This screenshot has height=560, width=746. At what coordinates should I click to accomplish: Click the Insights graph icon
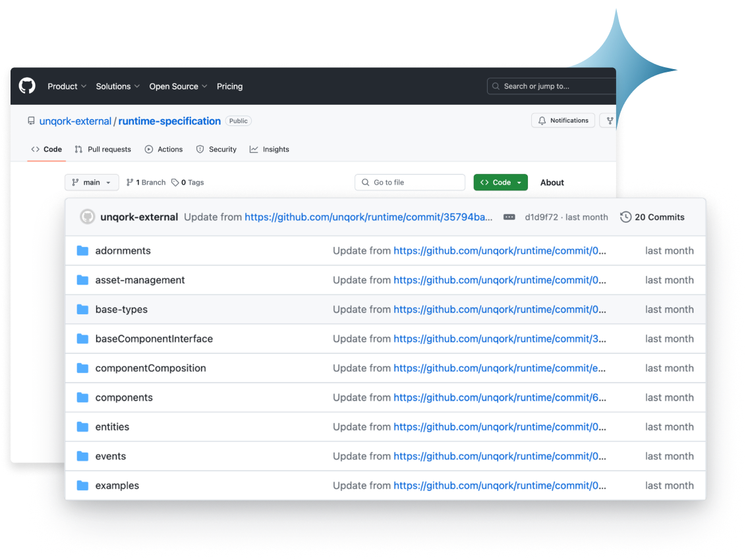[254, 150]
